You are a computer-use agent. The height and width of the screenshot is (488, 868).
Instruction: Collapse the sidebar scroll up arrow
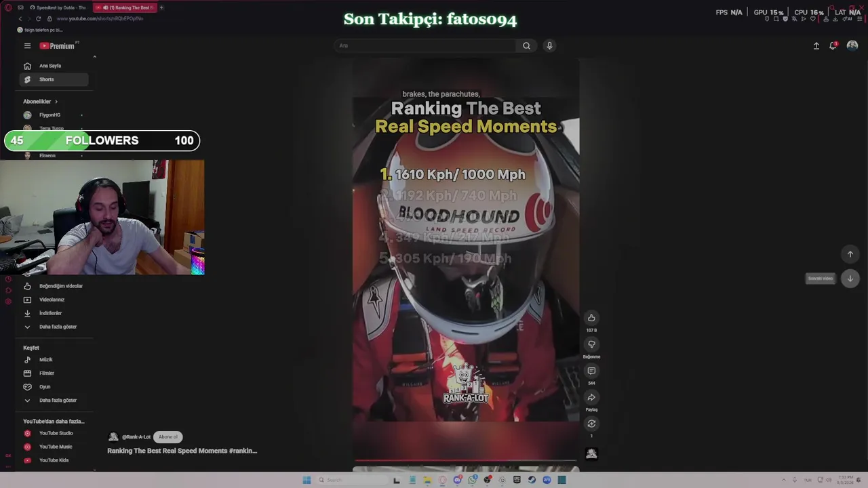pos(94,57)
